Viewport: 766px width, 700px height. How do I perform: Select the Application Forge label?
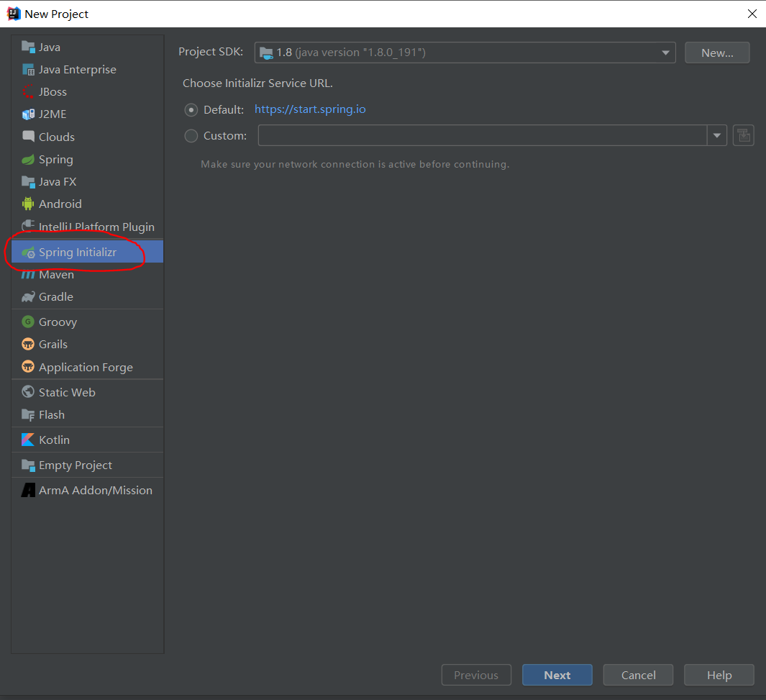(86, 368)
